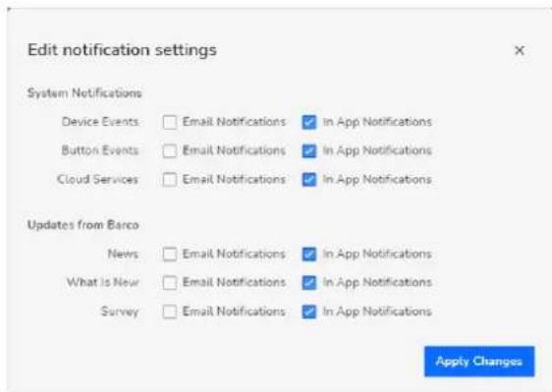This screenshot has width=552, height=392.
Task: Disable In App Notifications for Device Events
Action: pyautogui.click(x=309, y=122)
